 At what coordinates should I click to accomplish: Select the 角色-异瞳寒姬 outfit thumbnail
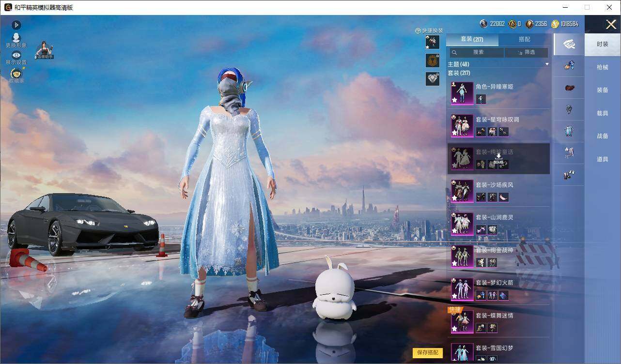click(x=462, y=93)
